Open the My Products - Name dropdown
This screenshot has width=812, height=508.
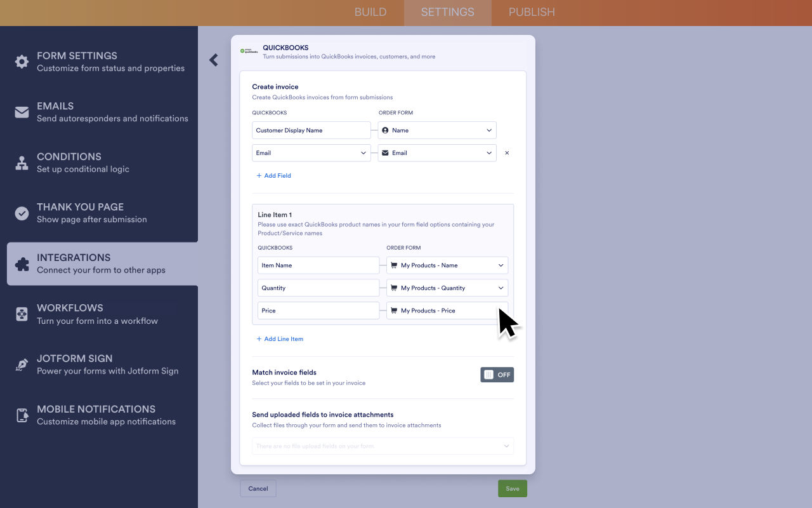[x=447, y=265]
